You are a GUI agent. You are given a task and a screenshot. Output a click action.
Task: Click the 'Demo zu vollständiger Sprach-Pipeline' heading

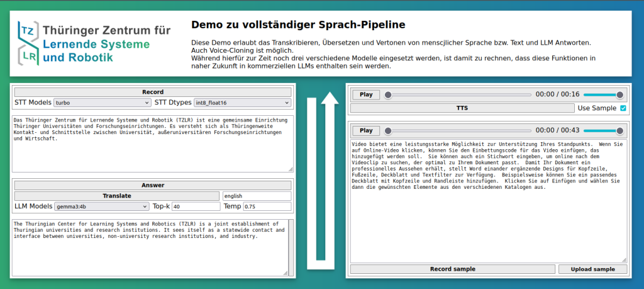pos(298,25)
